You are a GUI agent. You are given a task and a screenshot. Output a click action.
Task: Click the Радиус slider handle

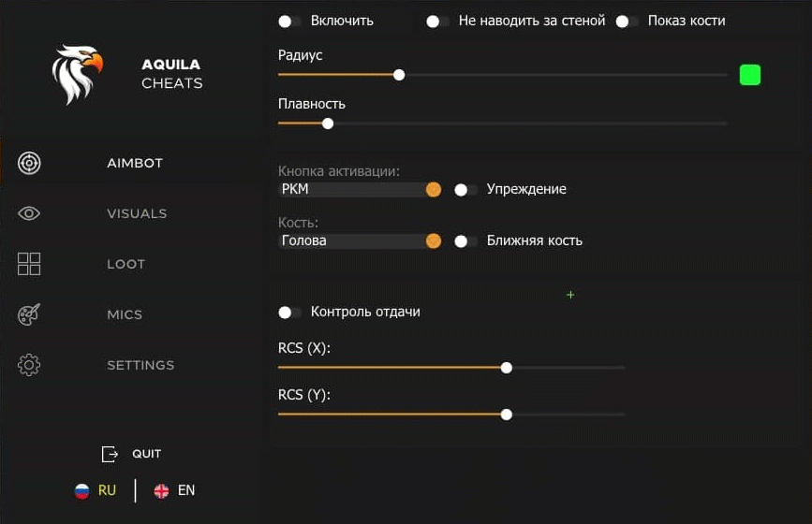point(399,75)
